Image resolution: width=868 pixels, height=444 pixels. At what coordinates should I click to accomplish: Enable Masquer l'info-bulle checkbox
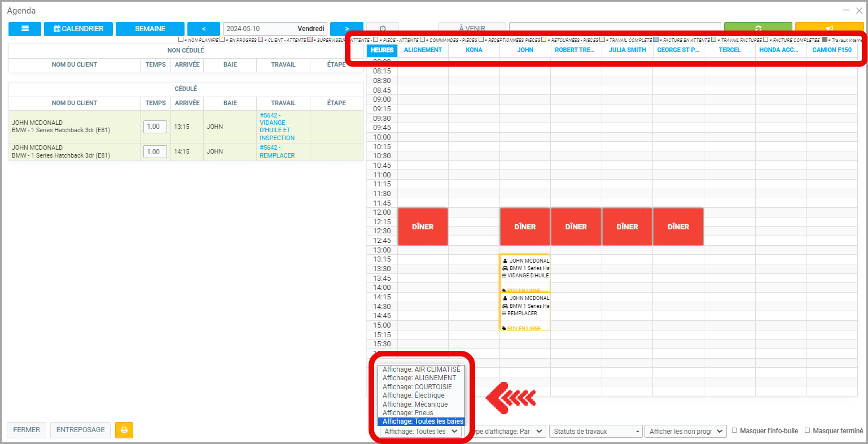[x=735, y=430]
